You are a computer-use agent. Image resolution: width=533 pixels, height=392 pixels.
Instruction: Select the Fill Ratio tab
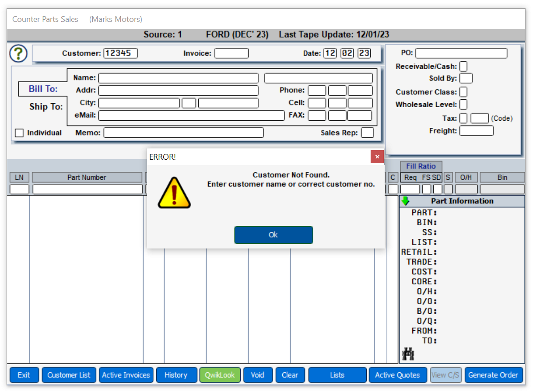(421, 166)
